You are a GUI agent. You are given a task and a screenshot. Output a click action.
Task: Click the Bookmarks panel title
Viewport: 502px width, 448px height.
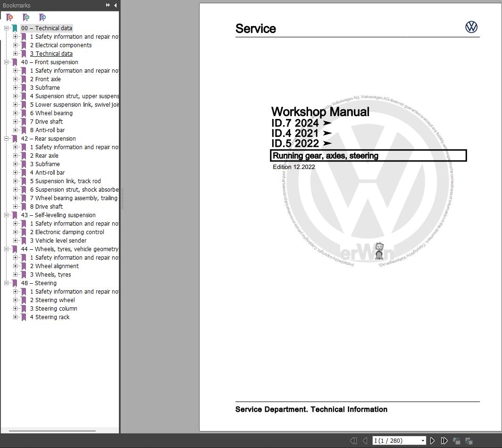click(x=17, y=6)
